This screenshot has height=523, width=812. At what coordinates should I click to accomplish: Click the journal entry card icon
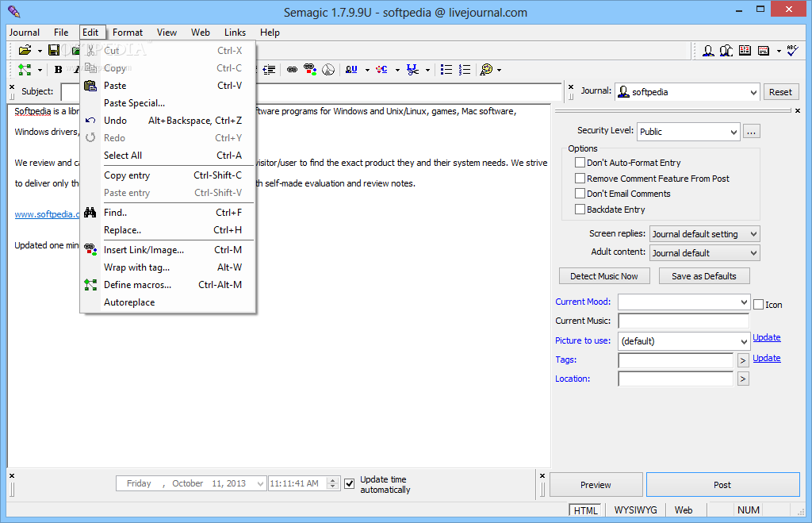tap(764, 50)
